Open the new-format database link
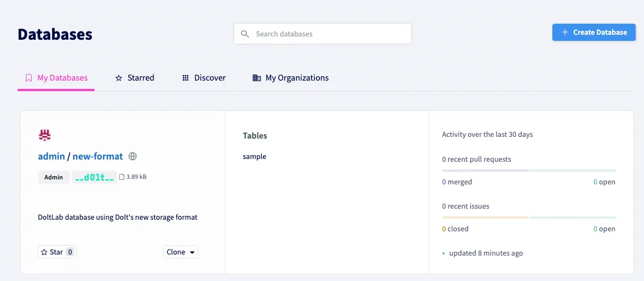 pyautogui.click(x=98, y=156)
